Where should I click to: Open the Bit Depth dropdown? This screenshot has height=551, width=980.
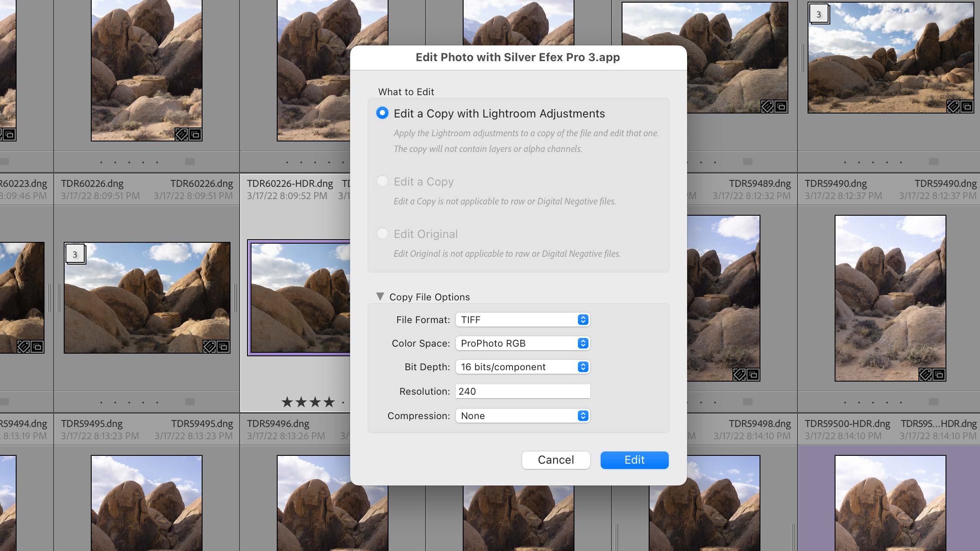coord(523,367)
